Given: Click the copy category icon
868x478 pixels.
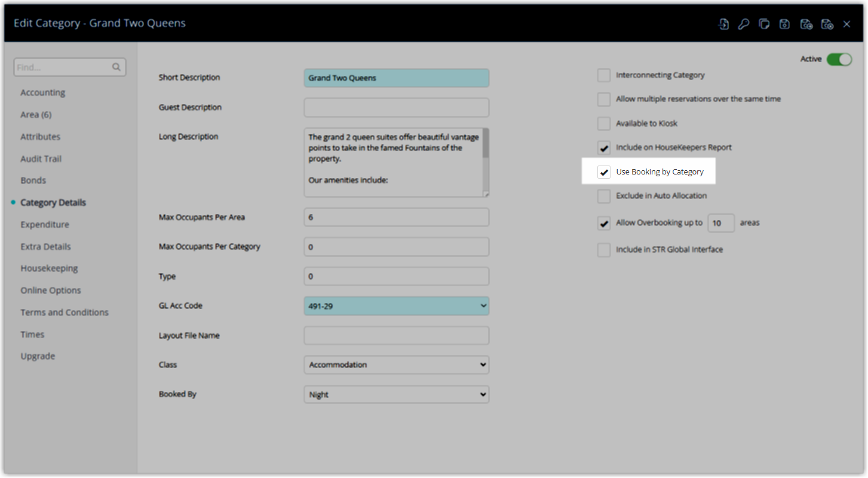Looking at the screenshot, I should click(x=764, y=24).
